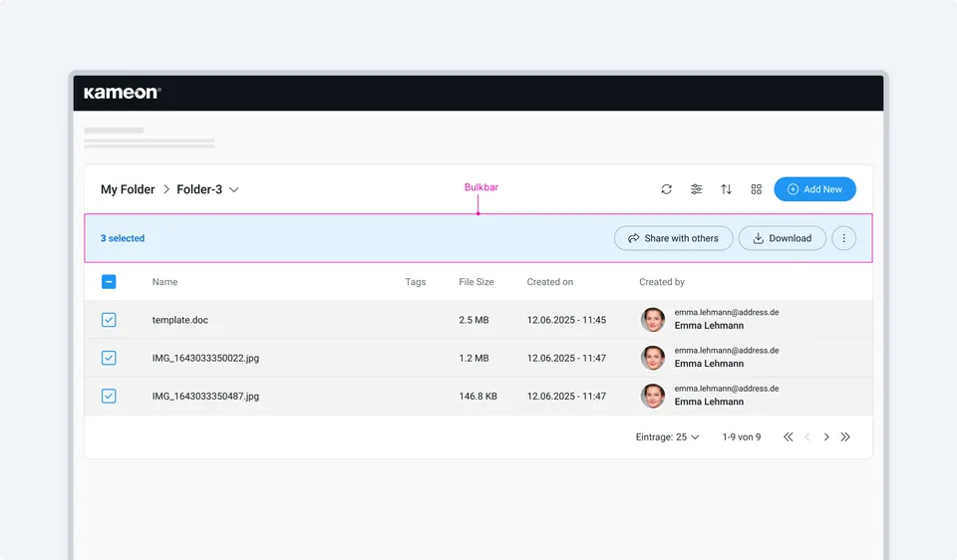Click the sort arrows icon

[727, 189]
